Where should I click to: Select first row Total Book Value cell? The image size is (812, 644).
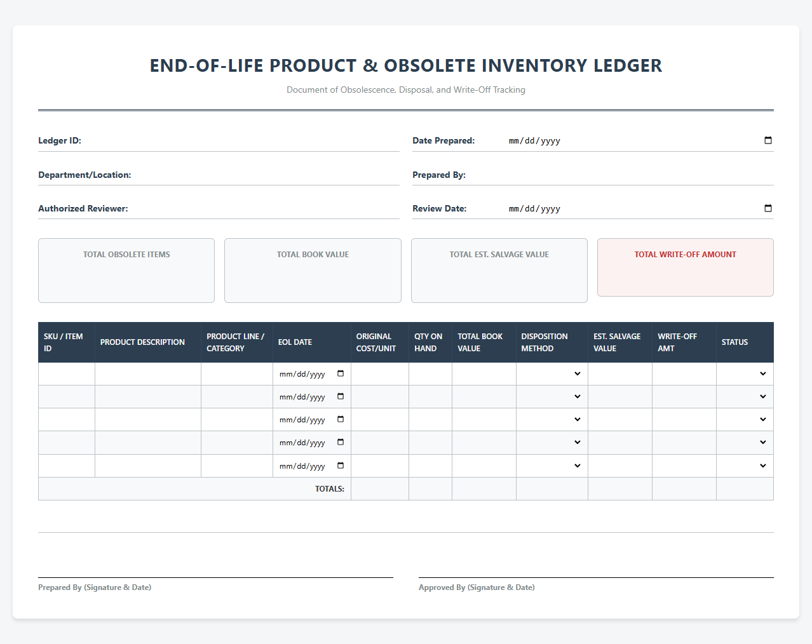click(484, 373)
